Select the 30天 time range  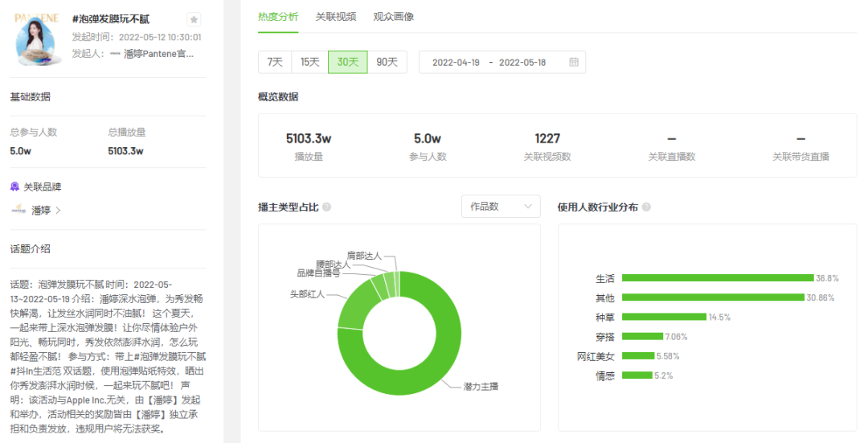point(348,62)
